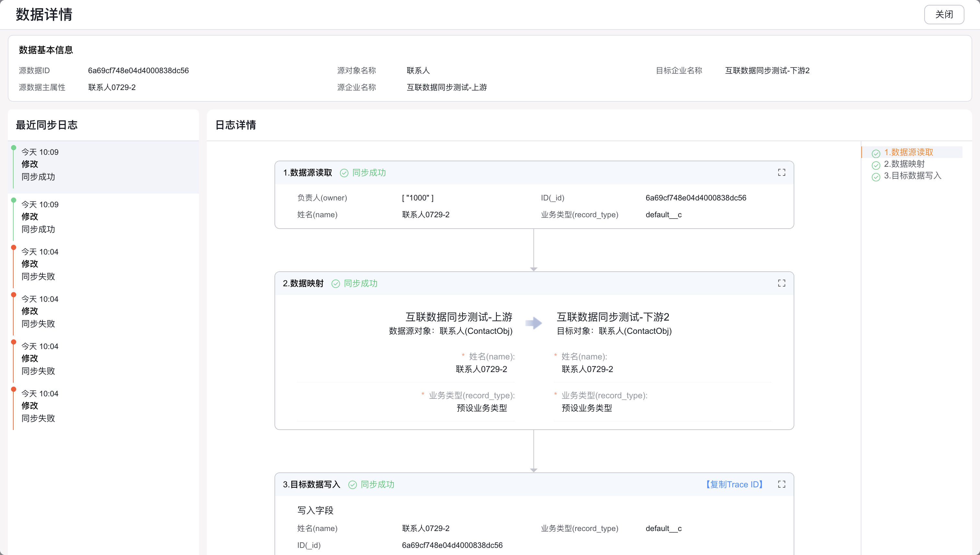Image resolution: width=980 pixels, height=555 pixels.
Task: Close the 数据详情 dialog with 关闭
Action: tap(944, 15)
